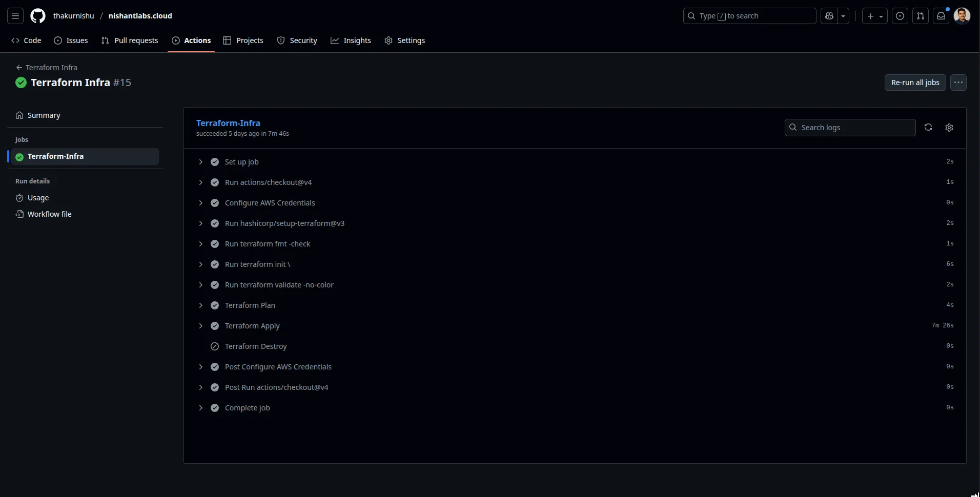Open the GitHub homepage logo
This screenshot has width=980, height=497.
pyautogui.click(x=38, y=16)
